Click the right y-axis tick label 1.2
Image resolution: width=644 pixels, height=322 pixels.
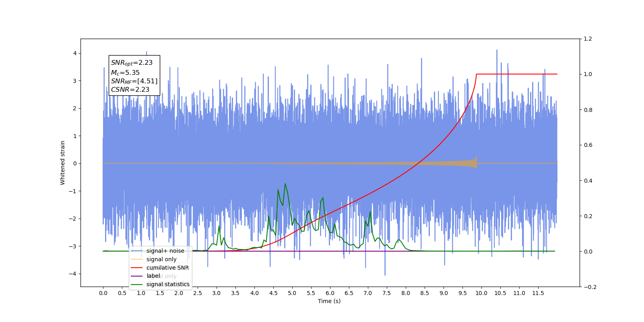[x=588, y=39]
